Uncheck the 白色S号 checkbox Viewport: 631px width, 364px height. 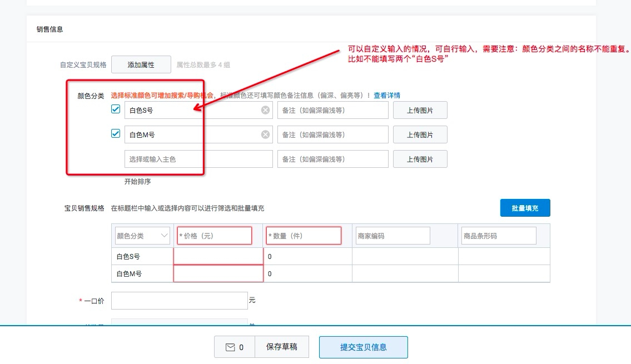[x=116, y=109]
